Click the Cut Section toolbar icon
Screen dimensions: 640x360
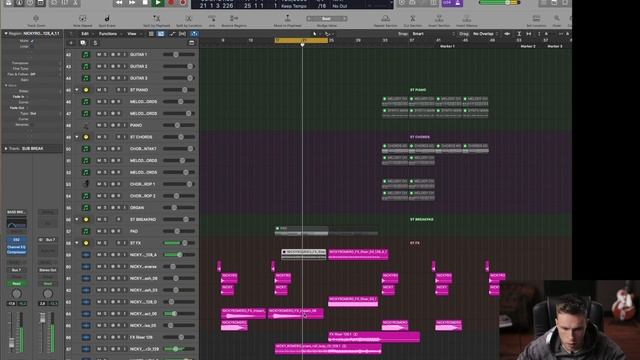pos(412,18)
